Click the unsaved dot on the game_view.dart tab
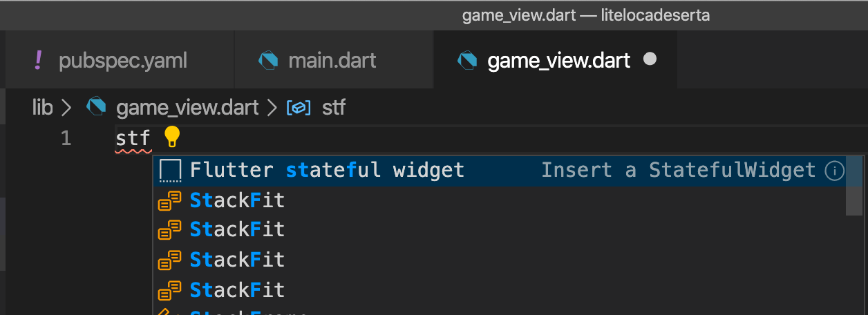 pos(650,59)
